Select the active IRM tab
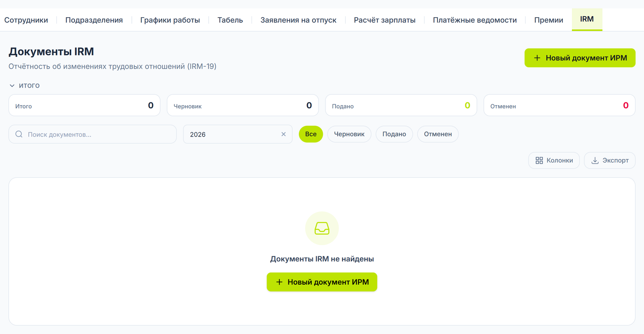644x334 pixels. coord(587,20)
